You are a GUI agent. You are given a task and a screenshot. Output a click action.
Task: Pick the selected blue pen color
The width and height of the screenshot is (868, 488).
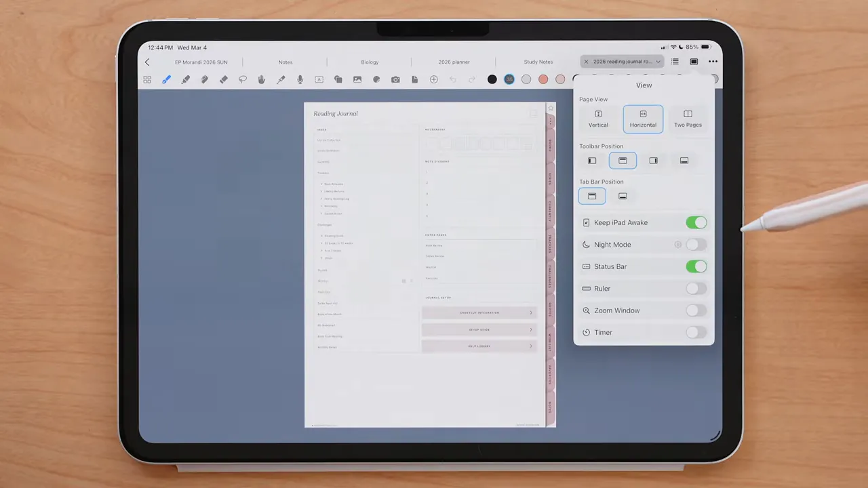509,79
